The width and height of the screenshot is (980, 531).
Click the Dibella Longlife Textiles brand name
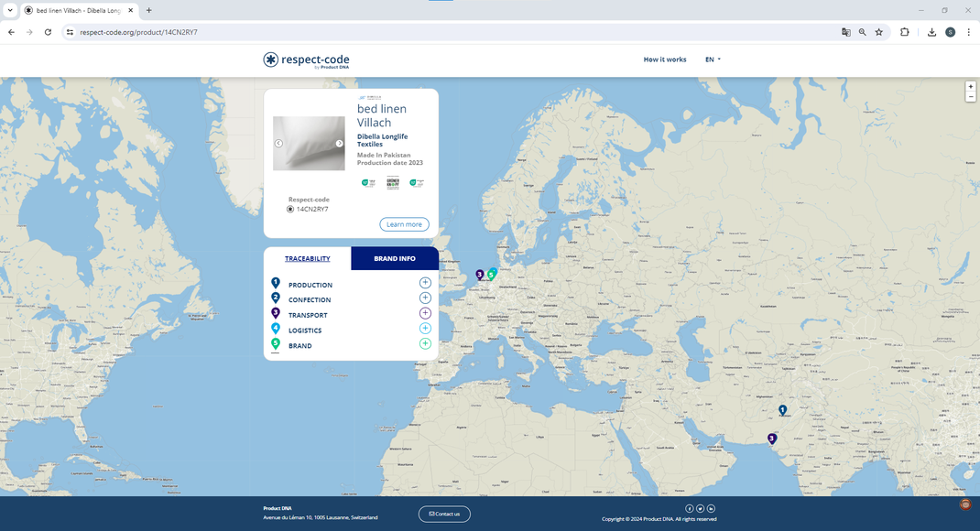383,140
